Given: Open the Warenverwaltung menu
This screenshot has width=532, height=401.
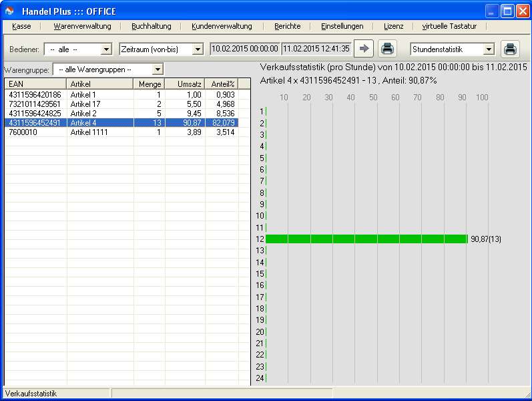Looking at the screenshot, I should click(x=82, y=26).
